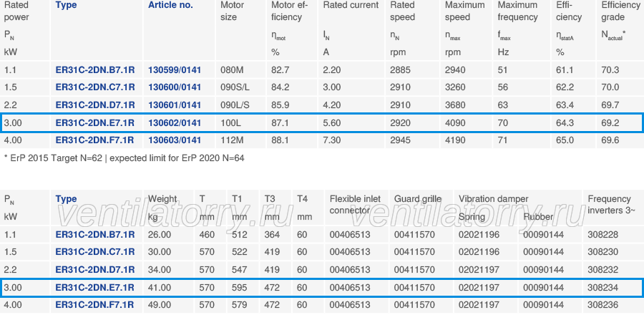
Task: Open article number 130600/0141
Action: click(175, 87)
